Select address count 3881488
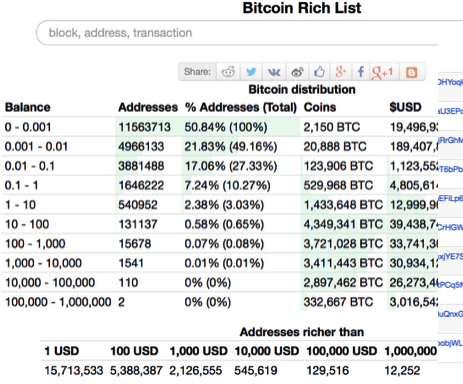 coord(141,166)
